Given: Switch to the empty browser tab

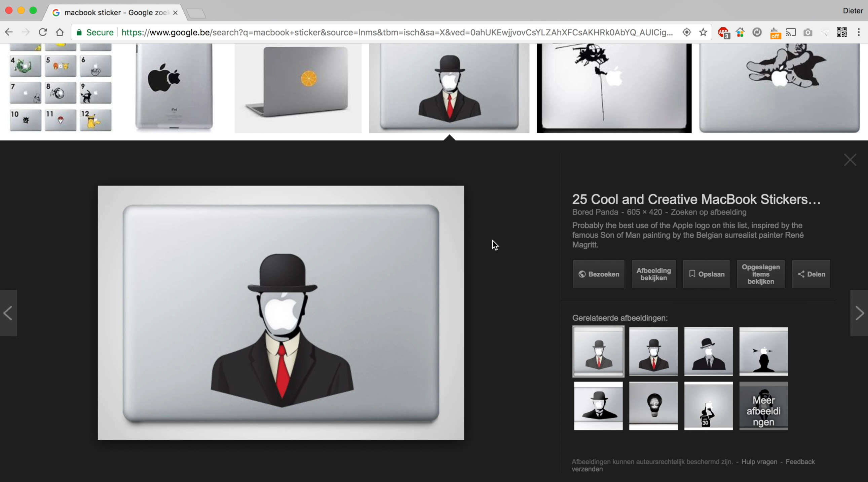Looking at the screenshot, I should click(196, 13).
